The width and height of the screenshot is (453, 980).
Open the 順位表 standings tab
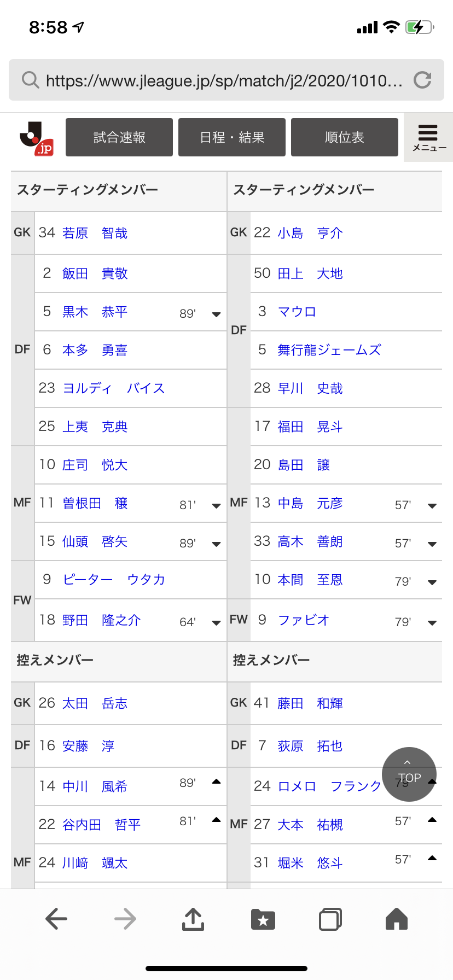click(x=345, y=137)
